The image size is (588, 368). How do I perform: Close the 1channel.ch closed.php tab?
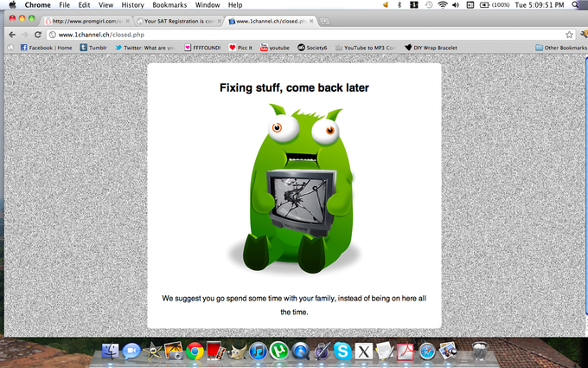311,22
